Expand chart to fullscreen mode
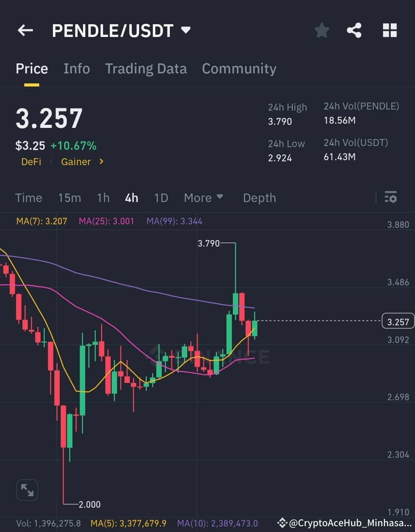The image size is (415, 532). click(x=27, y=490)
